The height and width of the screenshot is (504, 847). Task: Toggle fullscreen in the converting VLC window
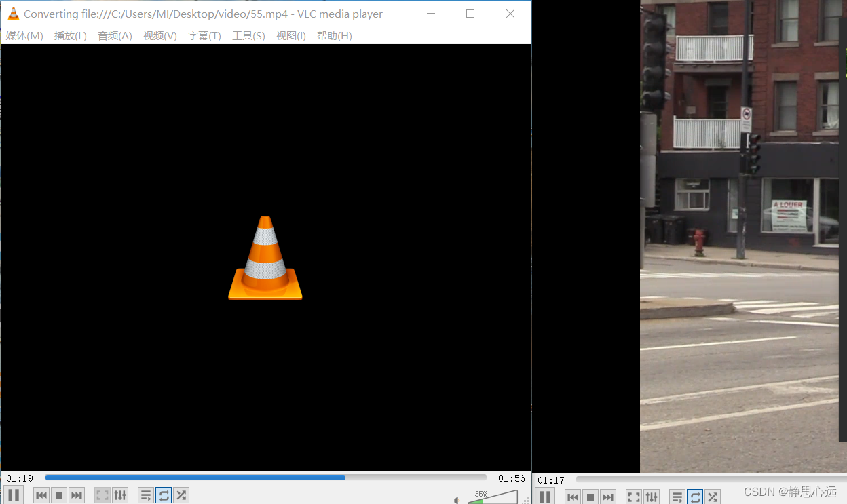coord(102,495)
